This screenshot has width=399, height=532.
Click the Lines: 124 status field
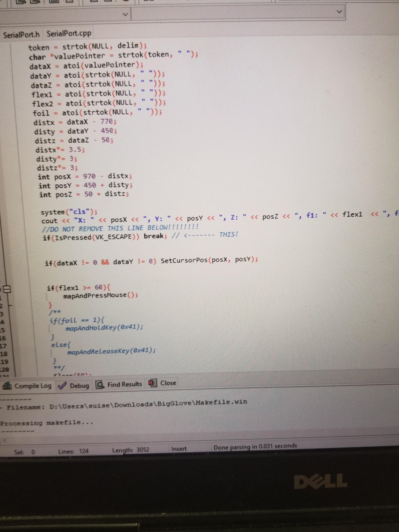(x=73, y=451)
